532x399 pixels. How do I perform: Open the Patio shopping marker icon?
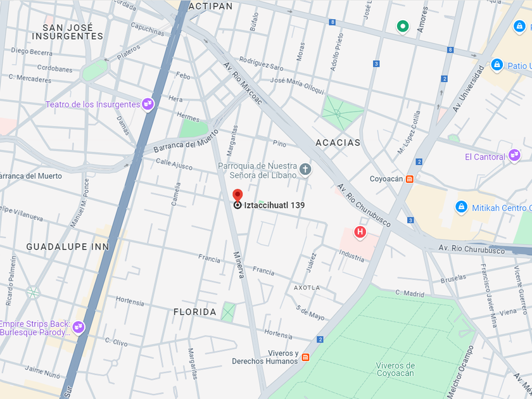click(x=497, y=65)
